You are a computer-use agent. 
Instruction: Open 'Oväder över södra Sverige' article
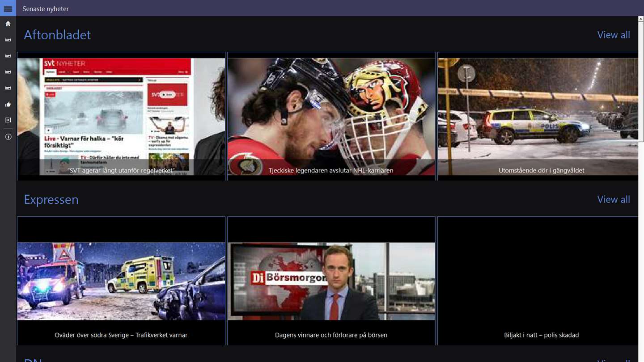coord(121,281)
